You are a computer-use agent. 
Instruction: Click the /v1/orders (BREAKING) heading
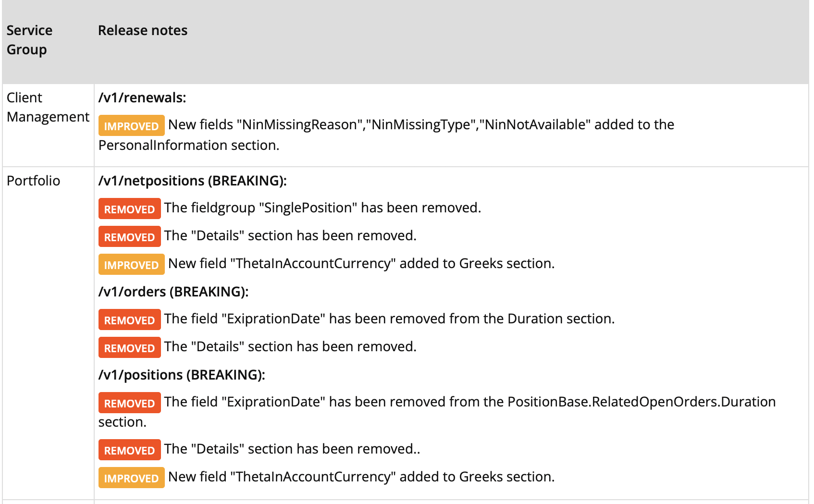click(x=173, y=292)
